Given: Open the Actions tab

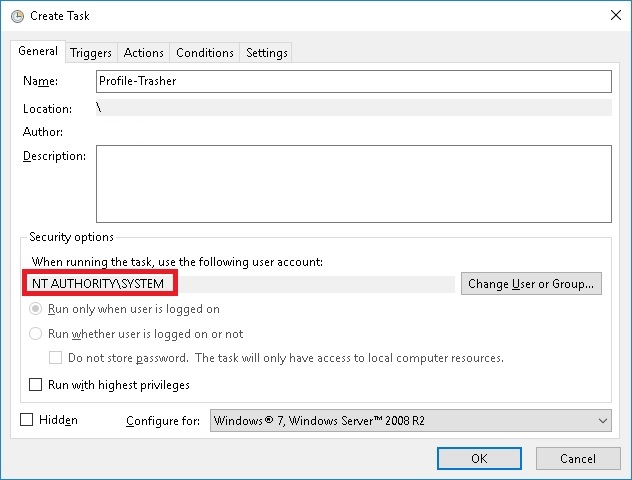Looking at the screenshot, I should (143, 53).
